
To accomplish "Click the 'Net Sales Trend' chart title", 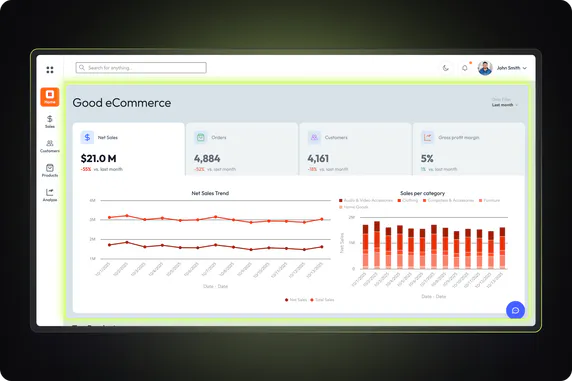I will click(210, 193).
